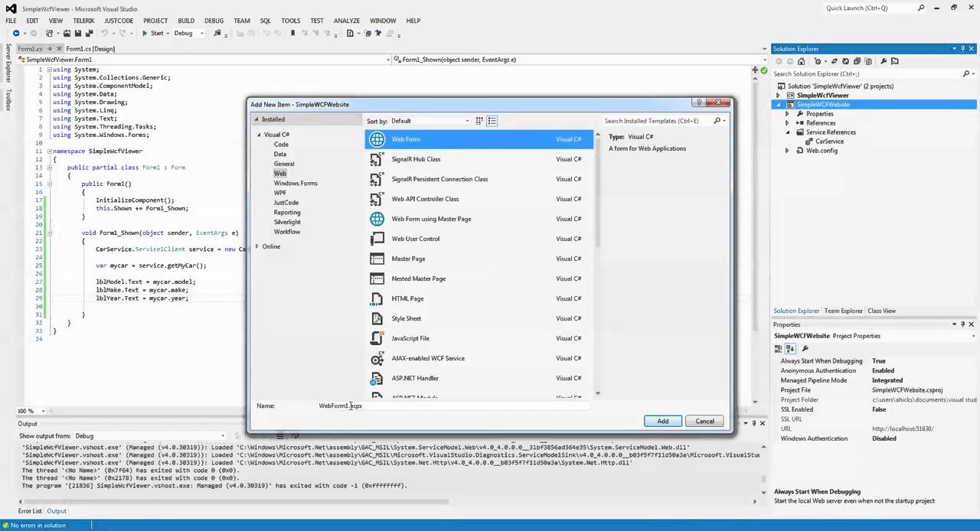Click the Undo toolbar icon
The height and width of the screenshot is (531, 980).
click(104, 33)
